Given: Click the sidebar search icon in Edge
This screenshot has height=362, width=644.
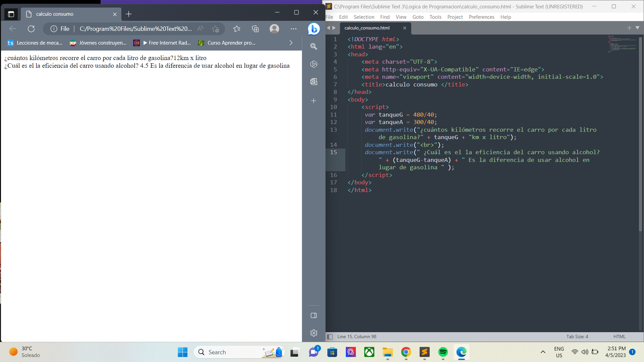Looking at the screenshot, I should pos(314,46).
